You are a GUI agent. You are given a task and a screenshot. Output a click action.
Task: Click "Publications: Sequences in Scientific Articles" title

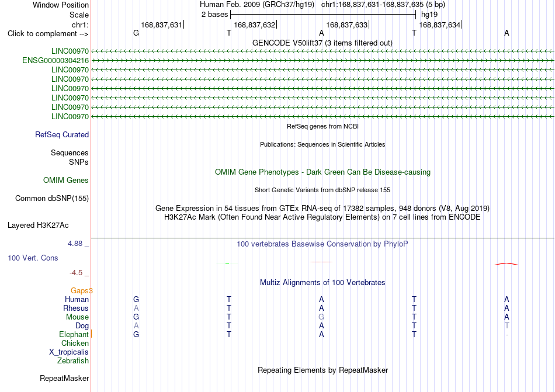coord(322,144)
